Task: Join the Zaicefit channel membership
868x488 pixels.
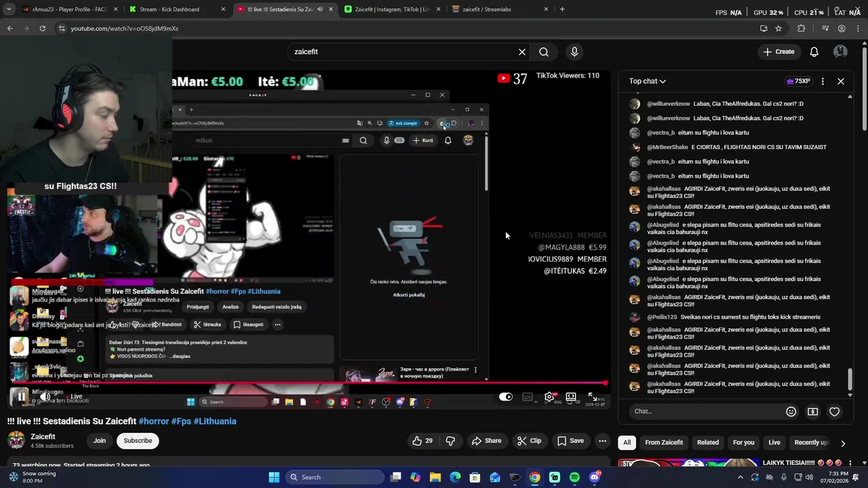Action: (x=100, y=441)
